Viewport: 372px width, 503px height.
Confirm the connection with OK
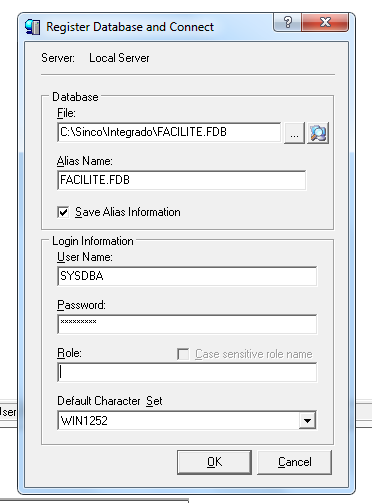(x=214, y=462)
